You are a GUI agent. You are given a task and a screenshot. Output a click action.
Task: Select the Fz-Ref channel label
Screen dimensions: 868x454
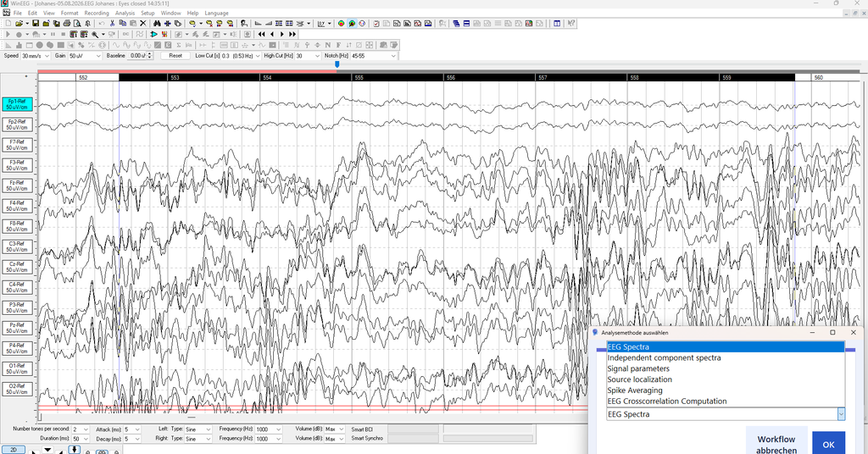coord(17,185)
